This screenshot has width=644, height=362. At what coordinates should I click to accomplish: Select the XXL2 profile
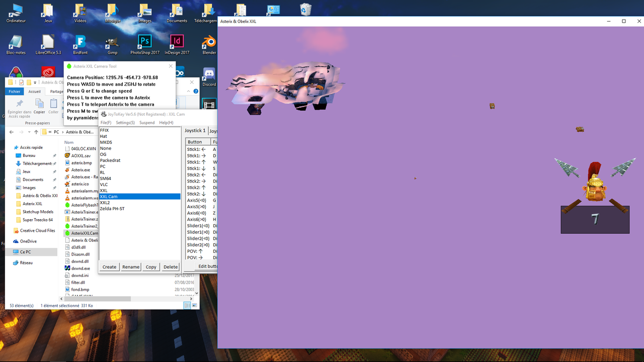coord(139,203)
